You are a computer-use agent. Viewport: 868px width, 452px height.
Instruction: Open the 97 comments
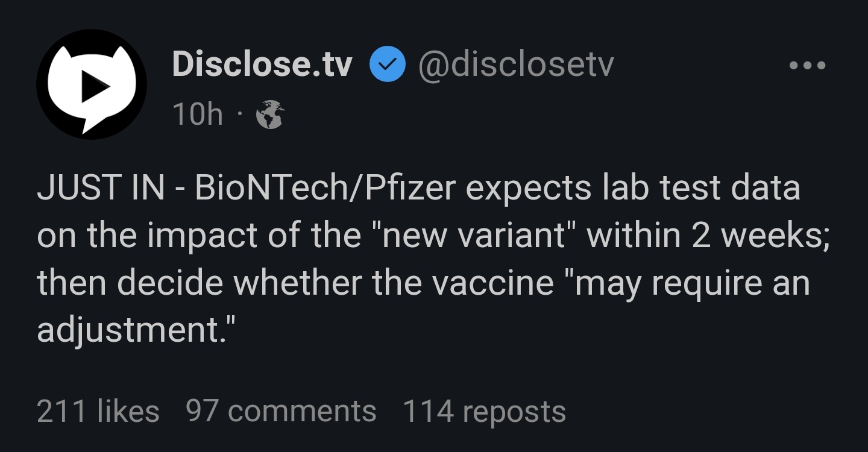[x=281, y=412]
